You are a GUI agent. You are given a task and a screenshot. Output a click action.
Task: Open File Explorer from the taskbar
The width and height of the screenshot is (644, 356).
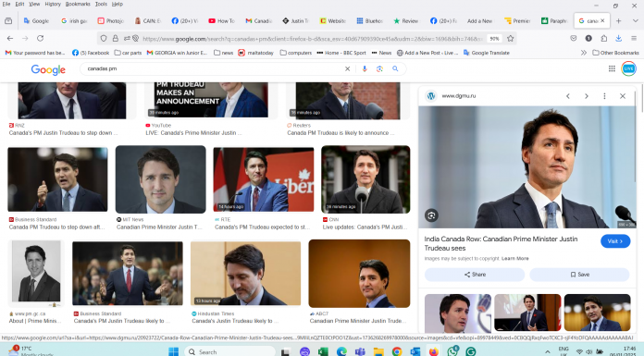378,351
